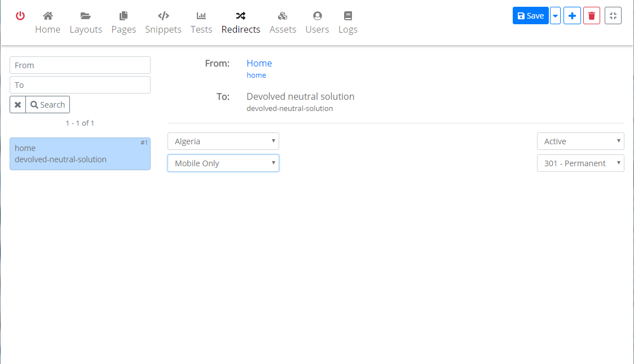634x364 pixels.
Task: Click the Assets cubes icon
Action: coord(283,16)
